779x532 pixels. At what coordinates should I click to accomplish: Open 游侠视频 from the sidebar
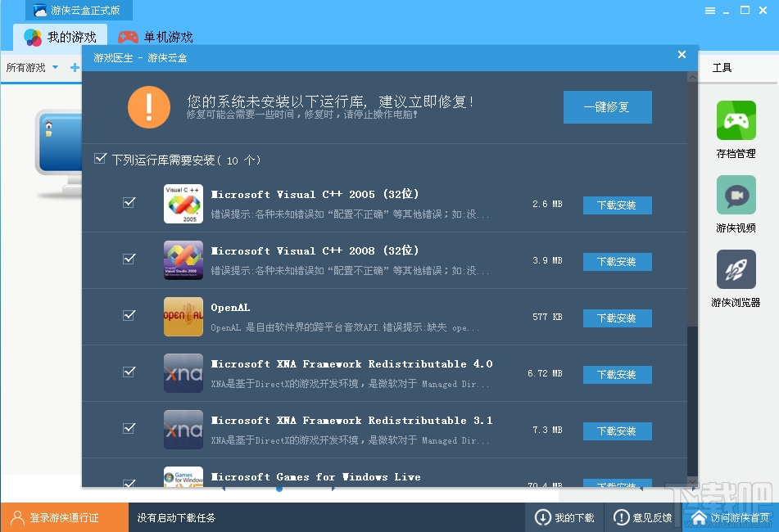point(736,203)
